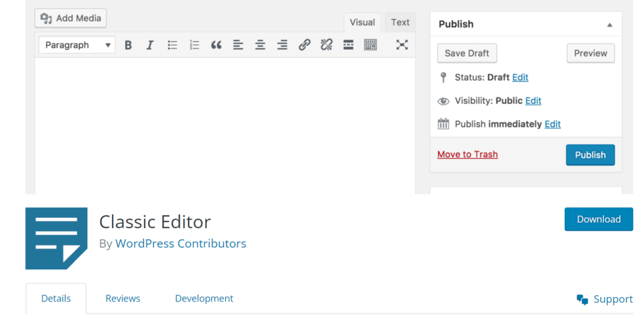Click inside the post content area
This screenshot has width=644, height=319.
point(225,125)
